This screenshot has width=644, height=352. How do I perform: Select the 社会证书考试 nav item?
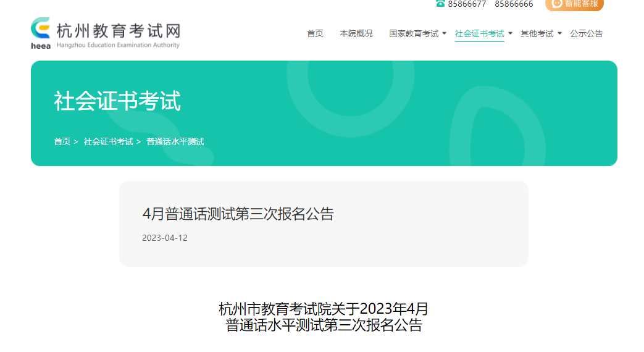(480, 34)
